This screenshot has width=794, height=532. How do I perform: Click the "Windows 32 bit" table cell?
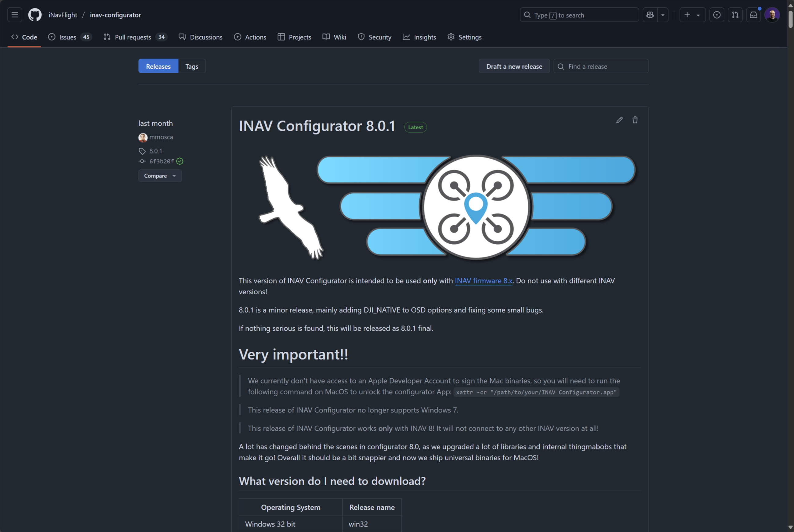(291, 524)
